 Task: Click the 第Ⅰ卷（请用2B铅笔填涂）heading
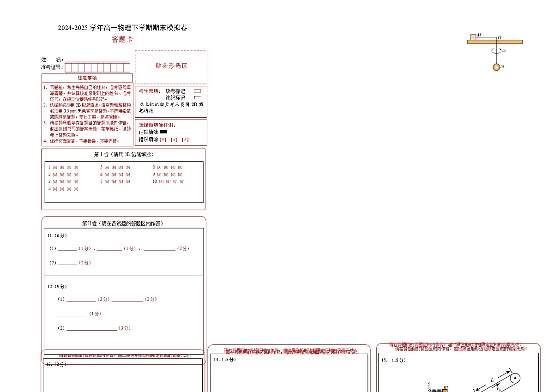click(124, 154)
